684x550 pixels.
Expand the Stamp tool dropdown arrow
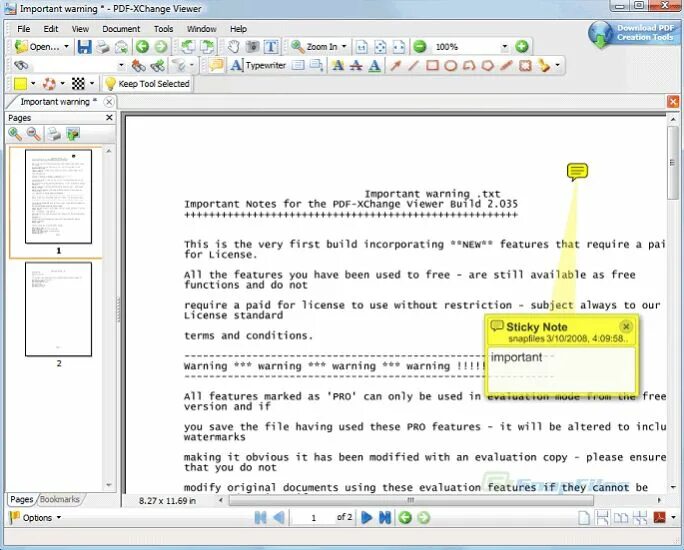(557, 65)
